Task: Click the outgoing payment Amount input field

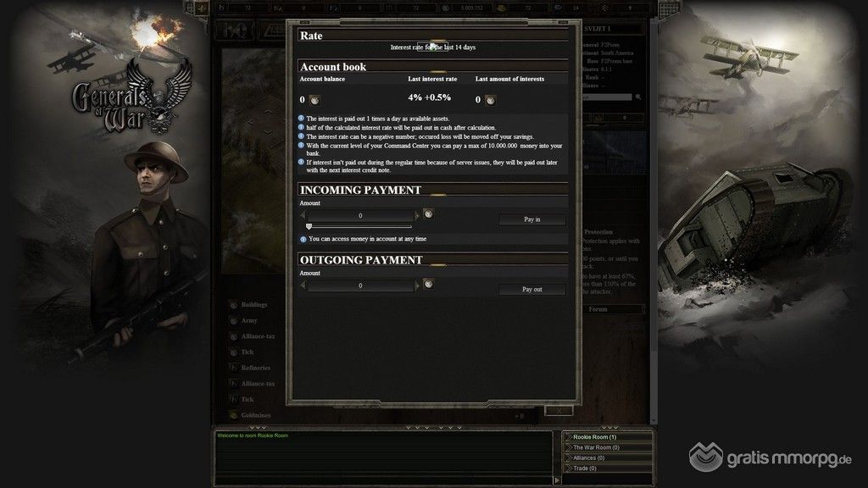Action: coord(360,286)
